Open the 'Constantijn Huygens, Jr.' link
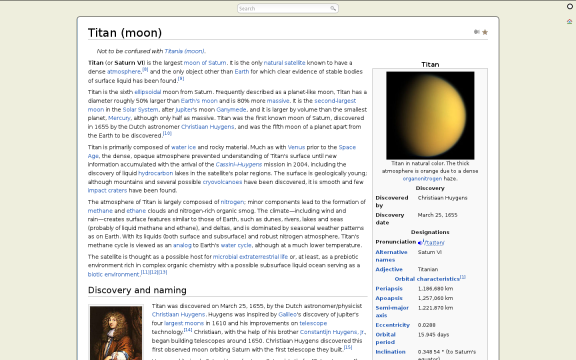This screenshot has width=576, height=360. [x=332, y=332]
